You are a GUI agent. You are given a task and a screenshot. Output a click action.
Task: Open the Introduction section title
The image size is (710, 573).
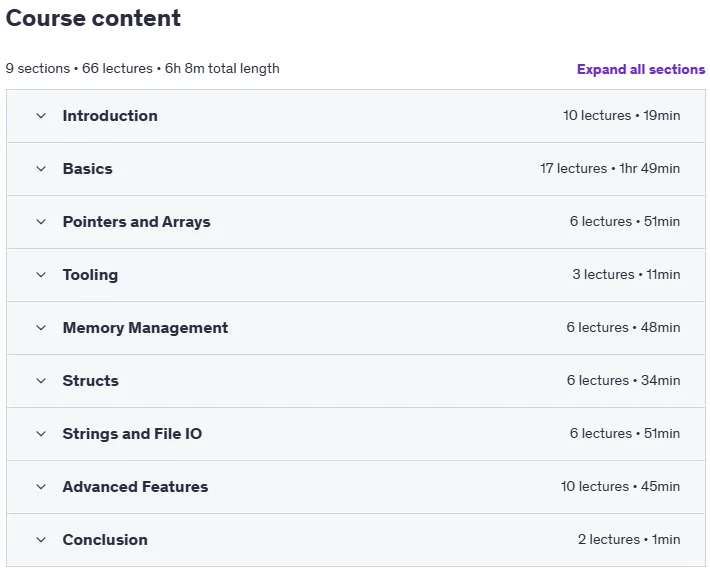[x=110, y=116]
